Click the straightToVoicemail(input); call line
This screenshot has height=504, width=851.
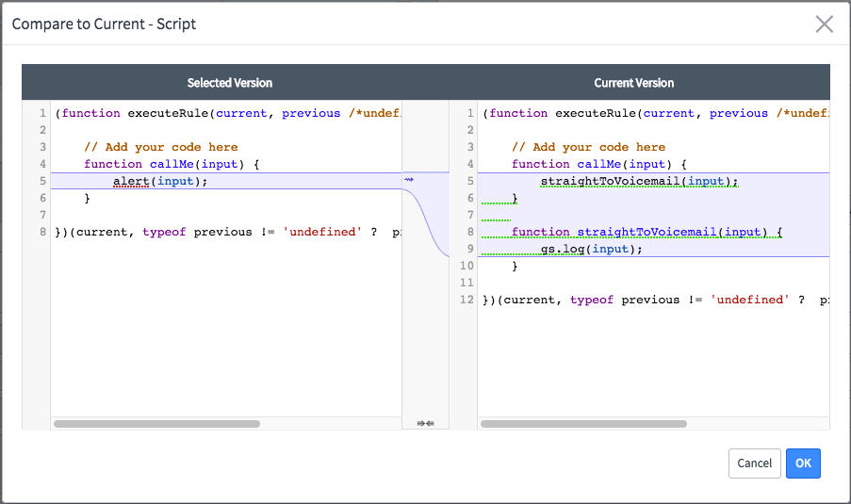[639, 181]
